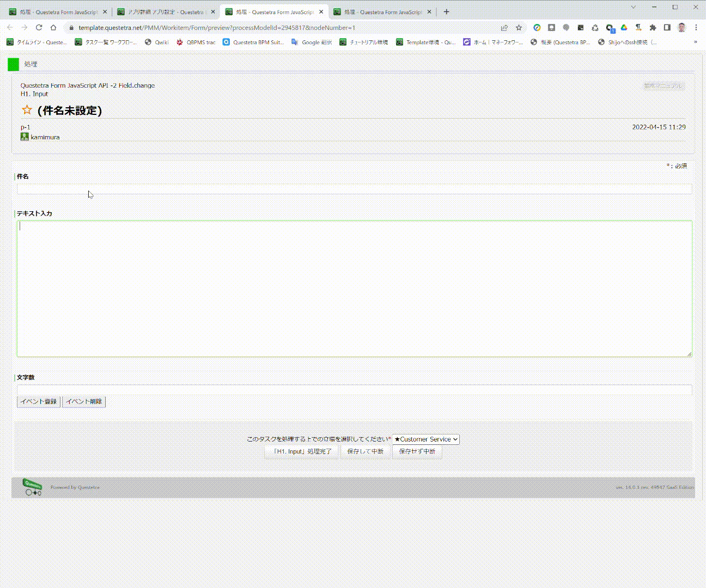The image size is (706, 588).
Task: Click the share icon in the address bar
Action: [x=504, y=27]
